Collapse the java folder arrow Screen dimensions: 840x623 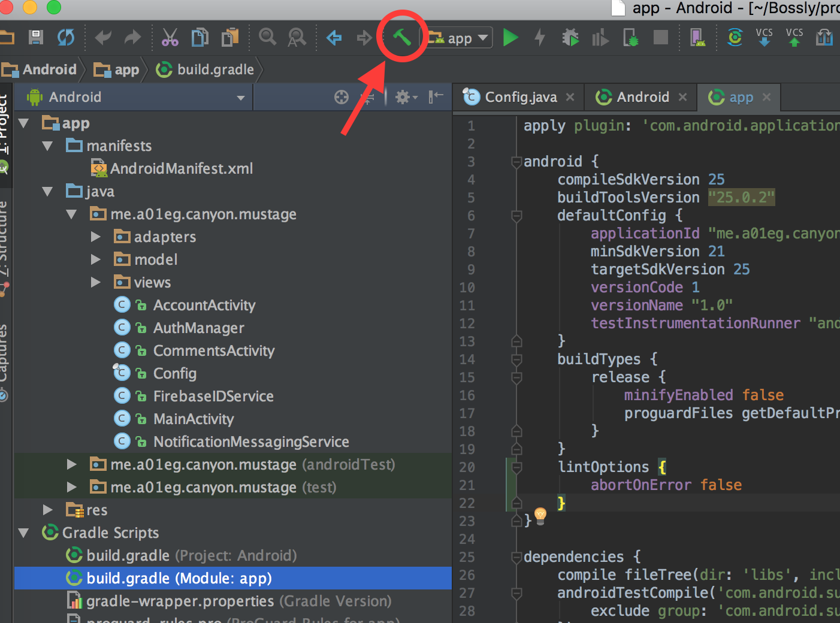click(47, 192)
